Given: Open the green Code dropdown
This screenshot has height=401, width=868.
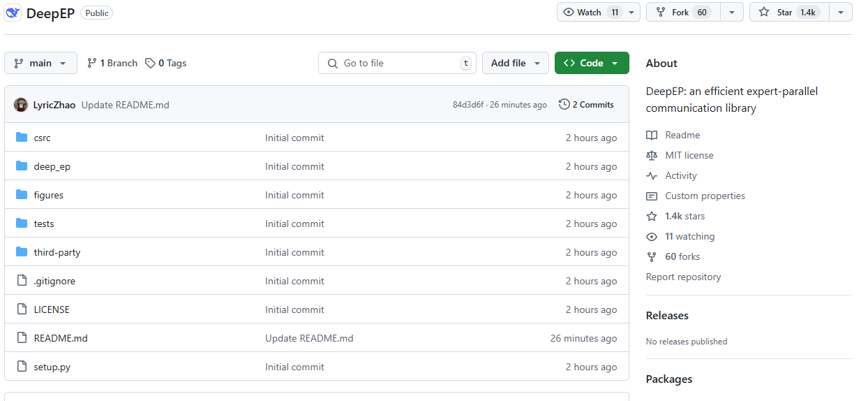Looking at the screenshot, I should pos(592,63).
